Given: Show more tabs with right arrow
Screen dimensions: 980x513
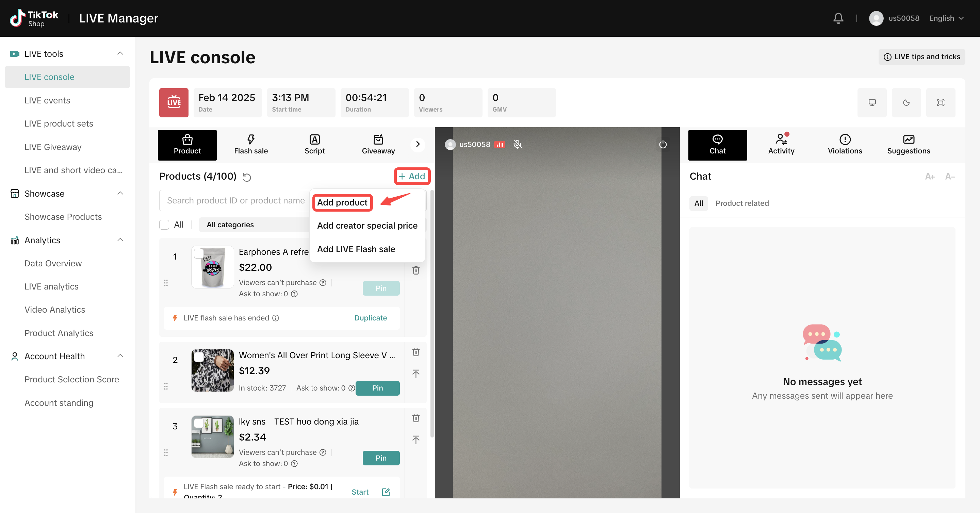Looking at the screenshot, I should pyautogui.click(x=418, y=144).
